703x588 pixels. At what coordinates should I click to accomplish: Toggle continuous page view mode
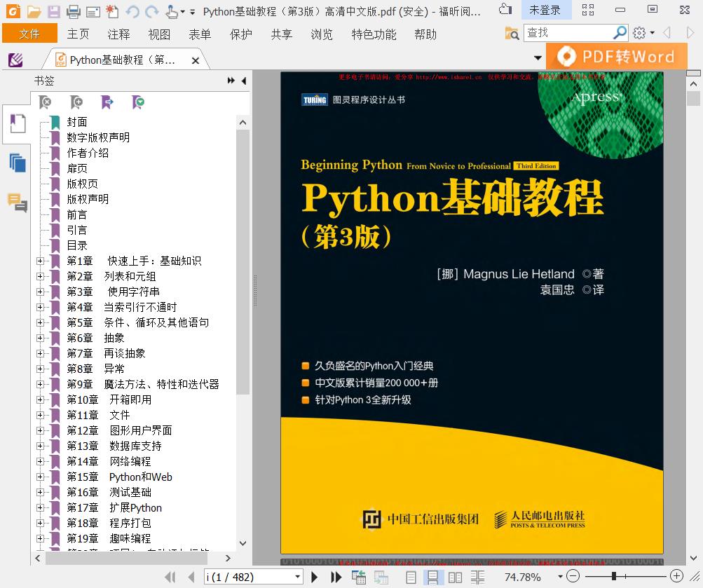point(432,577)
